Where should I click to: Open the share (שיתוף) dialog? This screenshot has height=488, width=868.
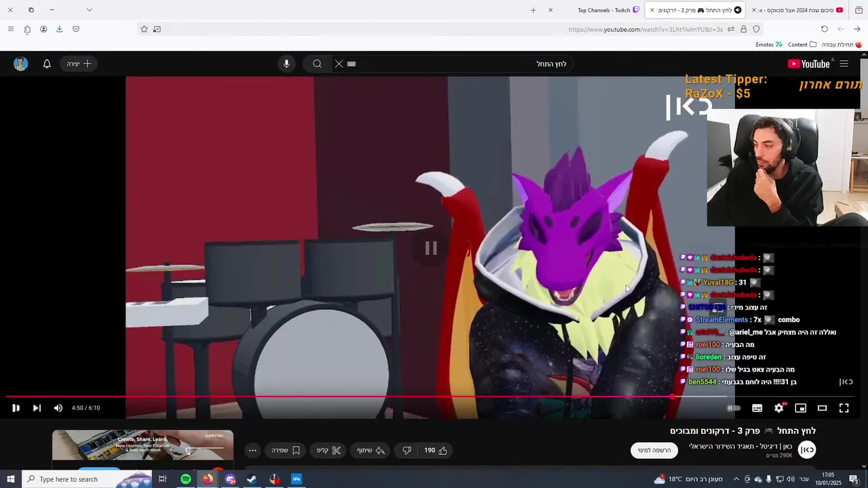click(371, 450)
